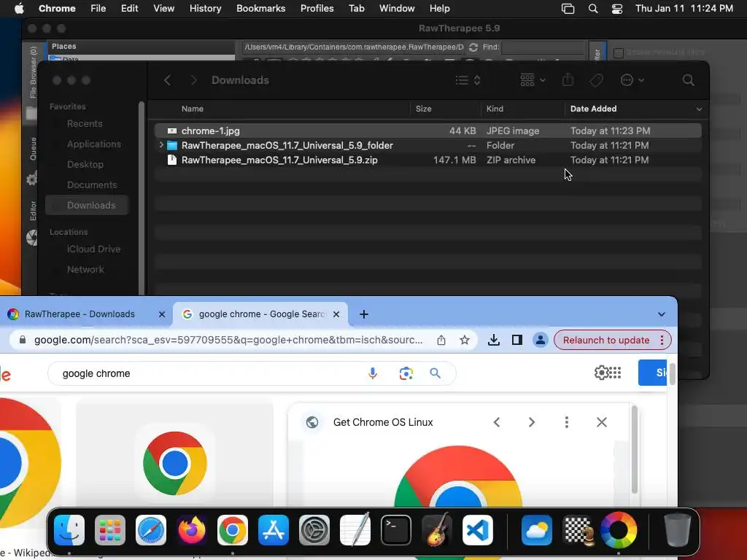The image size is (747, 560).
Task: Select the Downloads sidebar item in Finder
Action: pyautogui.click(x=88, y=205)
